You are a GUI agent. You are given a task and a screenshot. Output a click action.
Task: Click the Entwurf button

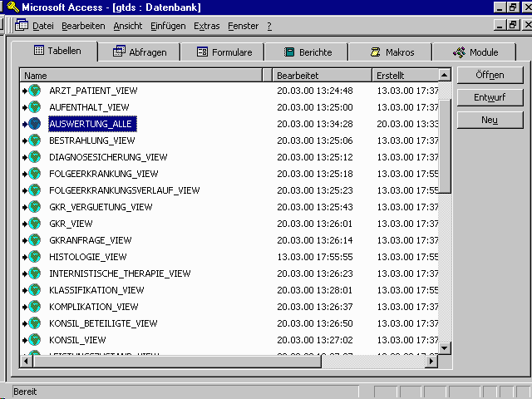pos(490,98)
